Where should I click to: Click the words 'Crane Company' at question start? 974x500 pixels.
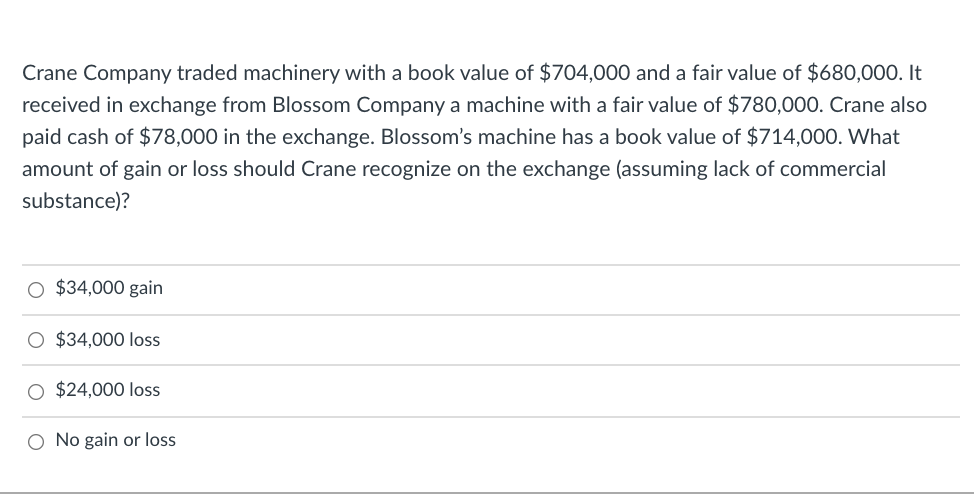(x=97, y=74)
